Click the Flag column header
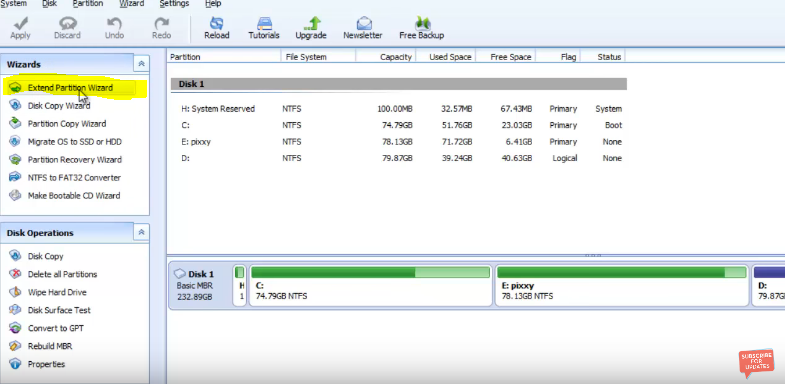The image size is (785, 384). (x=558, y=57)
